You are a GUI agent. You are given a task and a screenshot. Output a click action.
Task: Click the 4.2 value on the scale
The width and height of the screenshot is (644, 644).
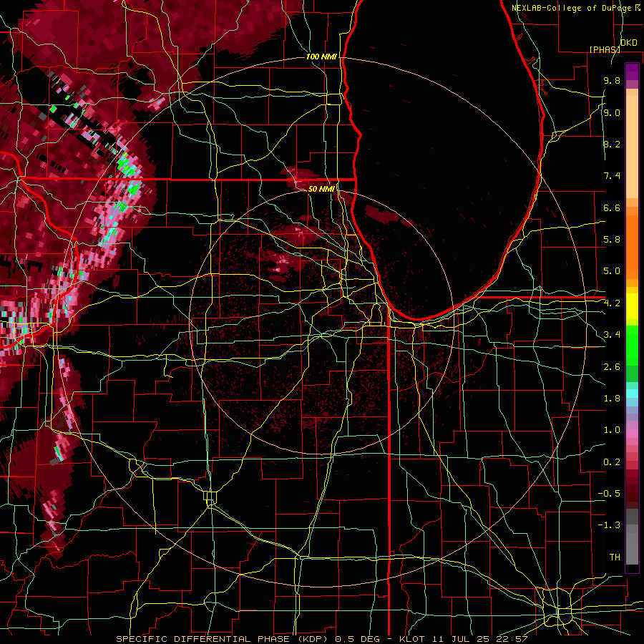(x=612, y=303)
